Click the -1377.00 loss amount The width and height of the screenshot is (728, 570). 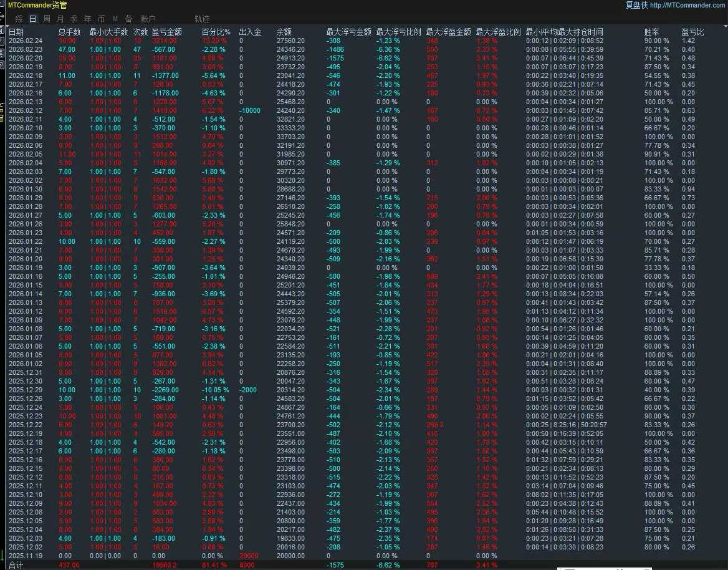click(x=165, y=75)
